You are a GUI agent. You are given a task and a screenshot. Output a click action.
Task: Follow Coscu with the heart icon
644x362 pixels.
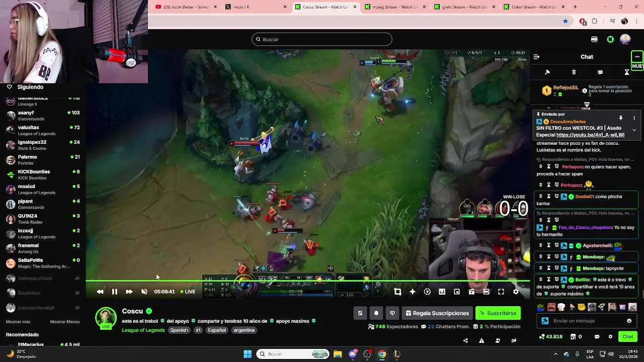click(392, 313)
